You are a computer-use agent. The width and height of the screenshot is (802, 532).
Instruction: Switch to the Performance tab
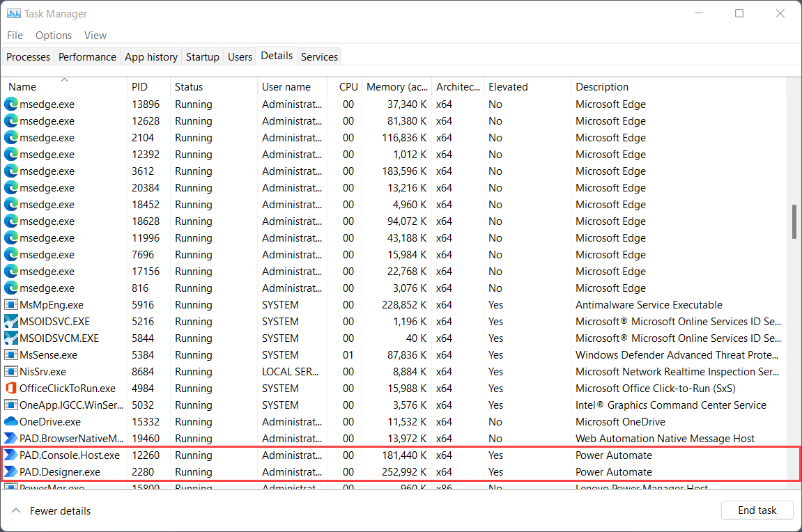(x=87, y=56)
